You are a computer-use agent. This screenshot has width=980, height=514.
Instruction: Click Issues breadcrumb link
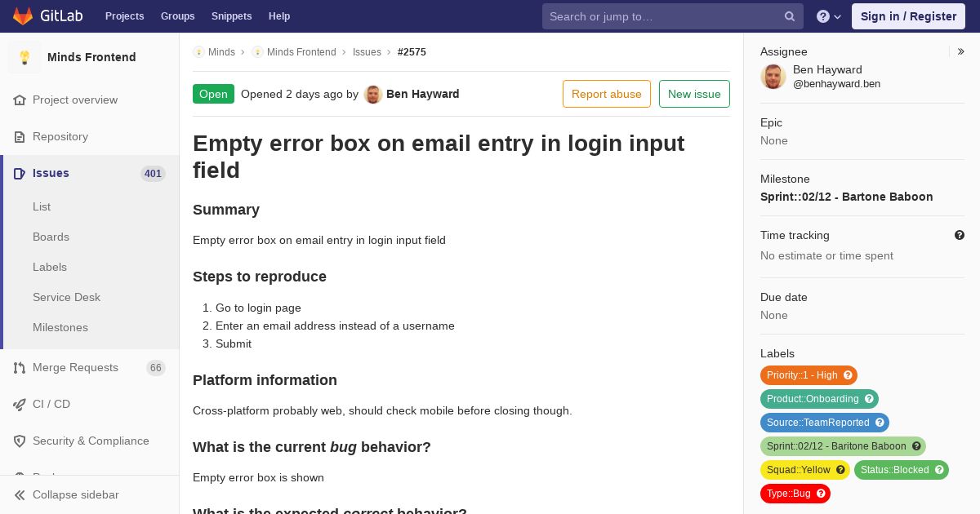click(367, 52)
